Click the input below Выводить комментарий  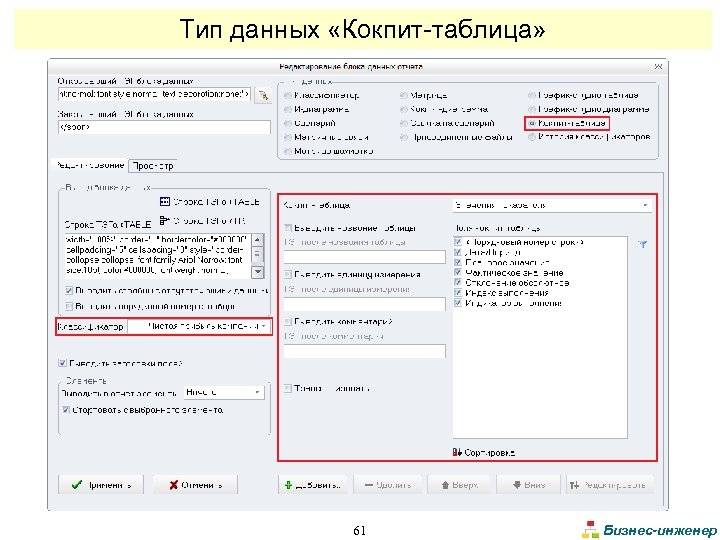[365, 351]
